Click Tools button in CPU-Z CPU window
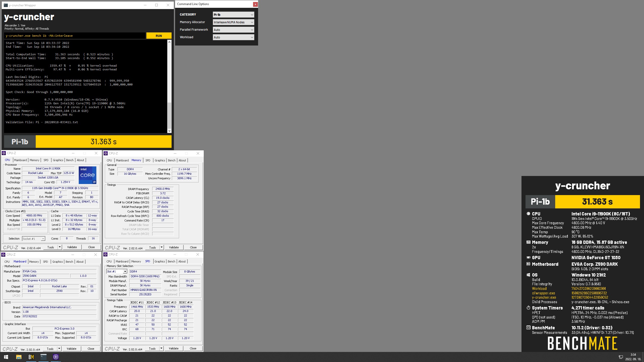Viewport: 644px width, 362px height. [x=51, y=247]
